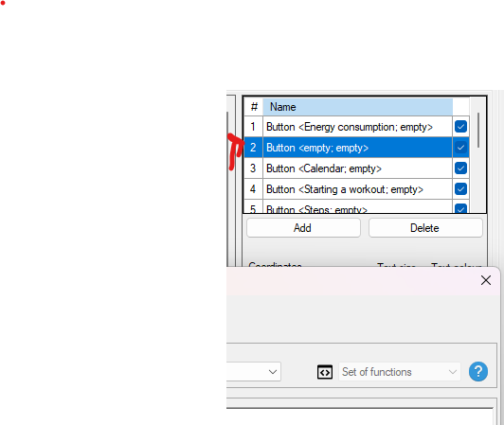Screen dimensions: 504x425
Task: Toggle the Steps button row checkbox
Action: tap(460, 208)
